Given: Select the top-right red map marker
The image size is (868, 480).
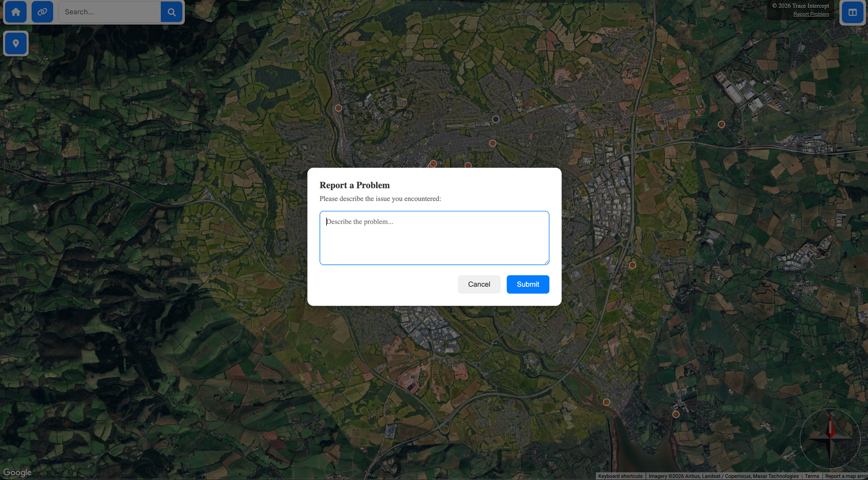Looking at the screenshot, I should click(x=721, y=125).
